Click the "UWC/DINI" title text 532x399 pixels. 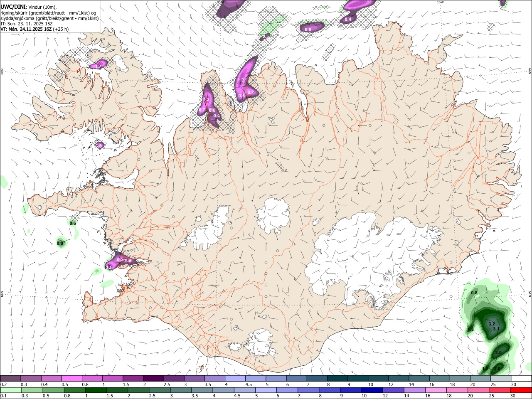(x=12, y=7)
